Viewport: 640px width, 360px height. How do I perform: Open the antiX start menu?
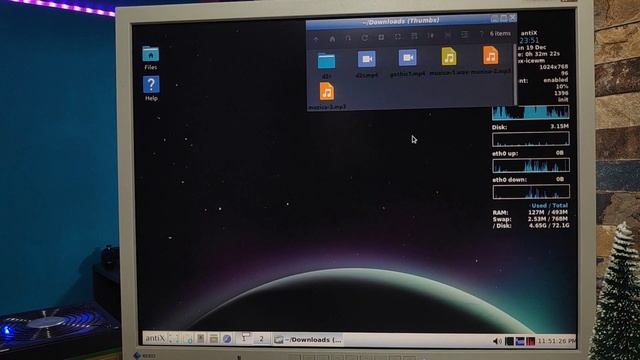(155, 338)
